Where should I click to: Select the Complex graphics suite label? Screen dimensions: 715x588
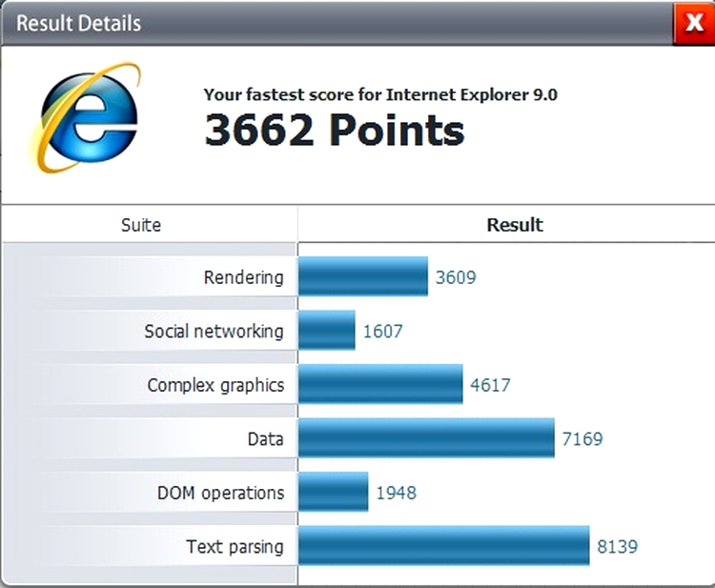click(x=215, y=386)
